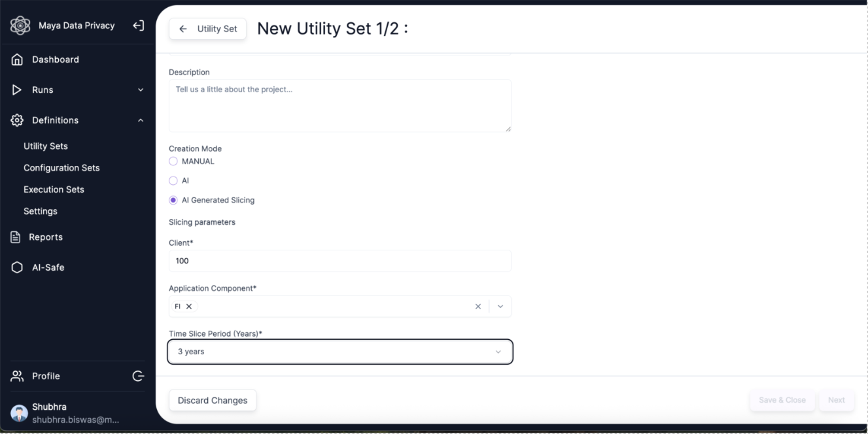The height and width of the screenshot is (434, 868).
Task: Remove the FI tag with its X
Action: [189, 307]
